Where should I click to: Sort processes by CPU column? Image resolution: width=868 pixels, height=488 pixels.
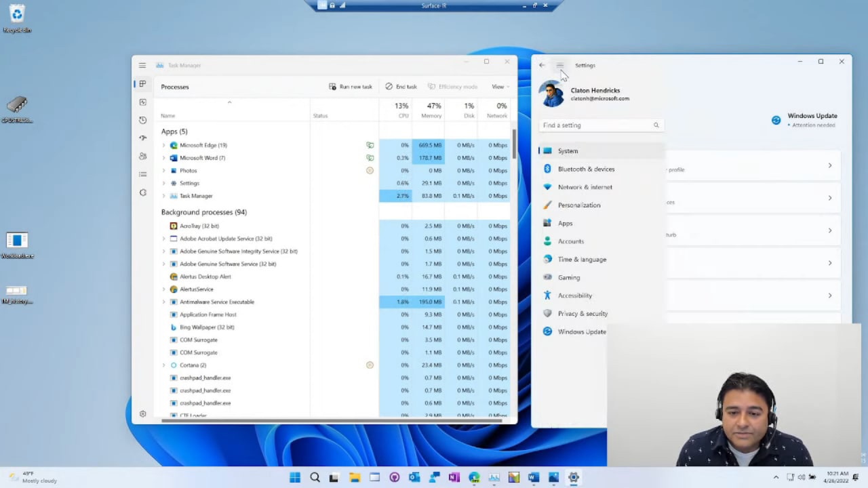[x=395, y=110]
